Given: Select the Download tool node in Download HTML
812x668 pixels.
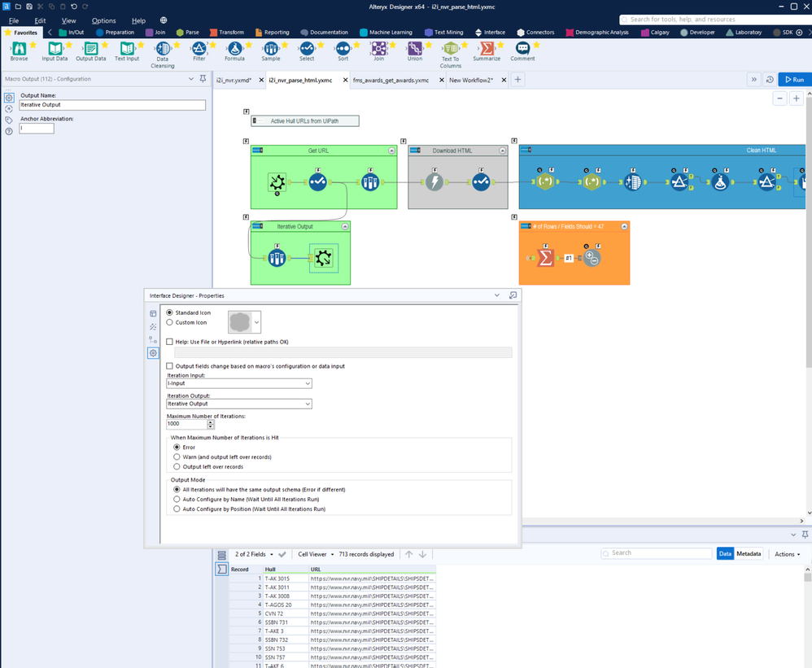Looking at the screenshot, I should click(x=434, y=181).
